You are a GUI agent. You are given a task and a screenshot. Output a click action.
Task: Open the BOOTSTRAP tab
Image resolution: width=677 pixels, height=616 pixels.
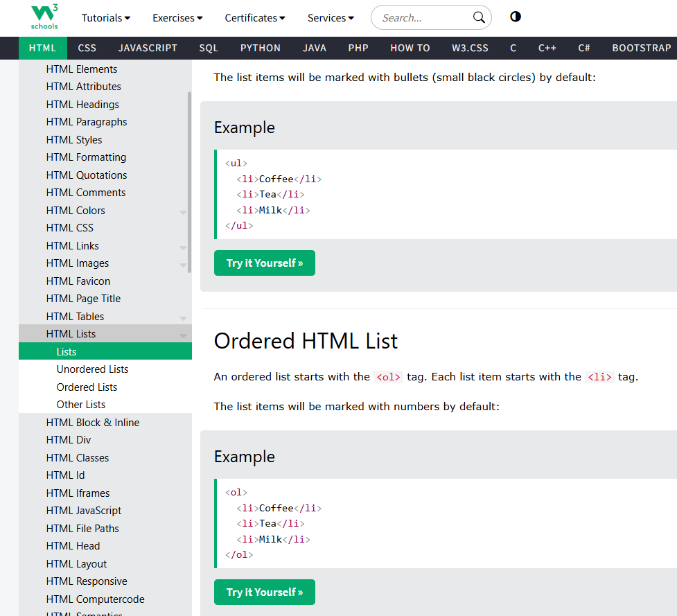point(642,48)
